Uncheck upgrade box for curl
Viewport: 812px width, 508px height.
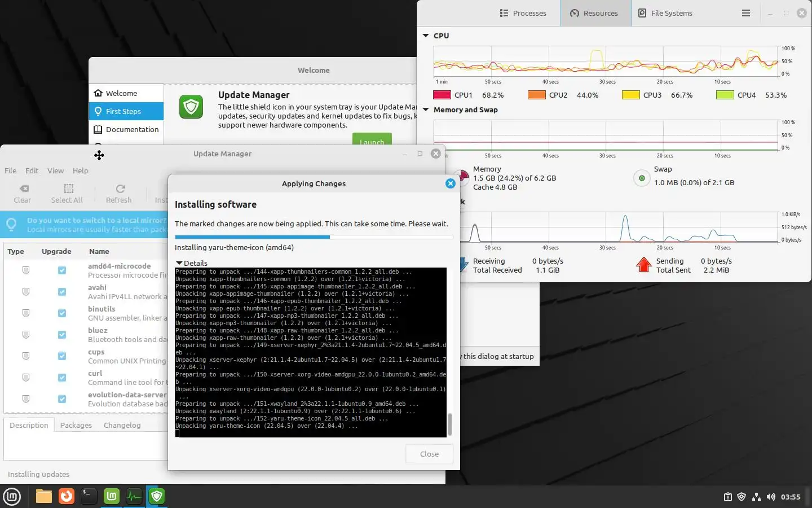point(62,378)
